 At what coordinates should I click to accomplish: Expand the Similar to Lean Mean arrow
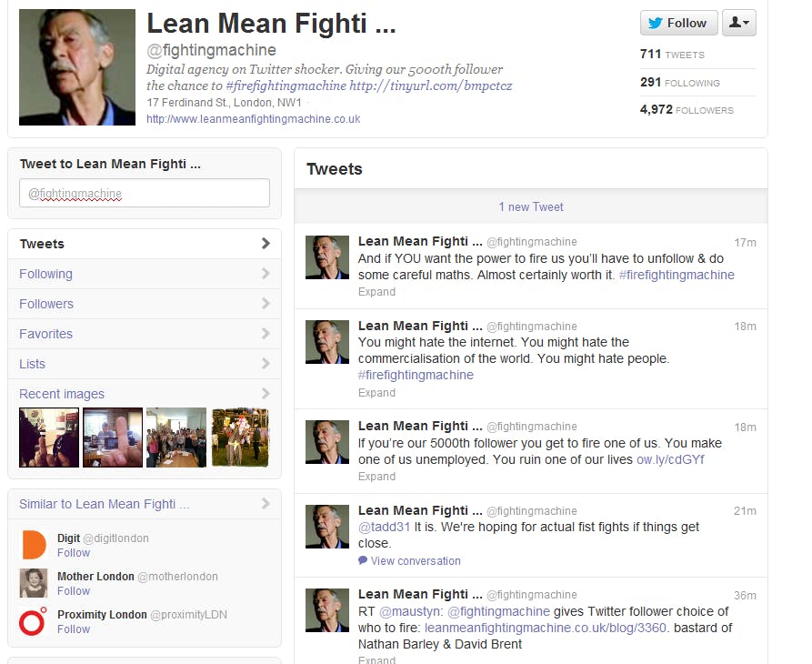click(266, 504)
